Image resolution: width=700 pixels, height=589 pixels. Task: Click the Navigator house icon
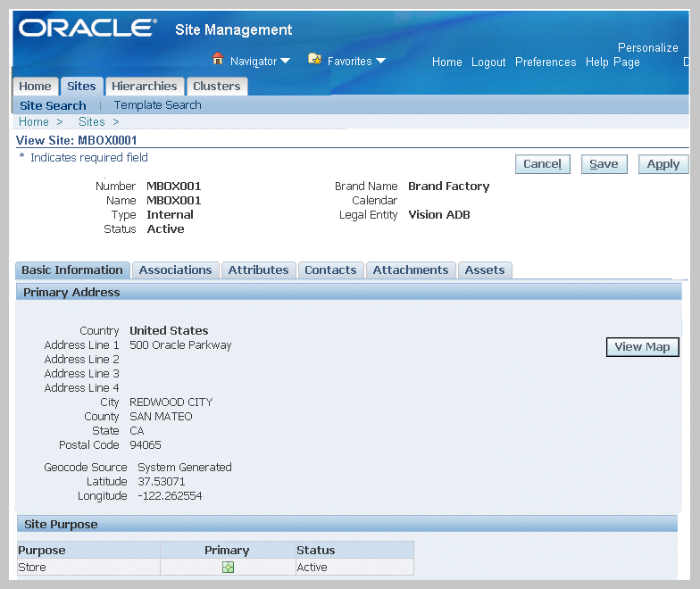(218, 59)
